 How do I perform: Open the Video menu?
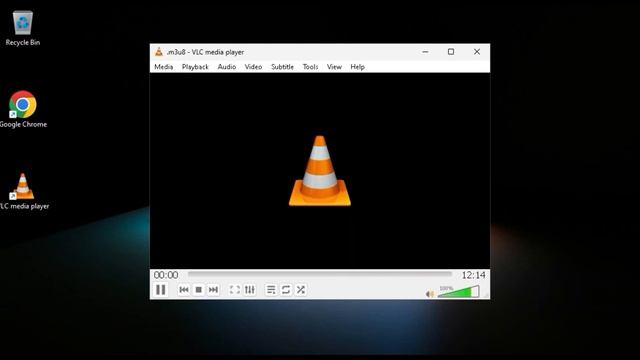click(253, 67)
